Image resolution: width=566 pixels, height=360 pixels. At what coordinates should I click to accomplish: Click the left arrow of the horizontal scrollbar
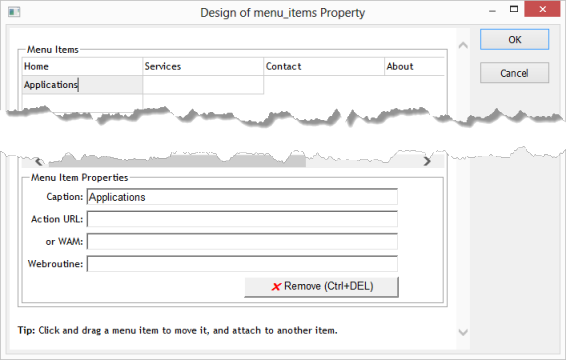[39, 161]
